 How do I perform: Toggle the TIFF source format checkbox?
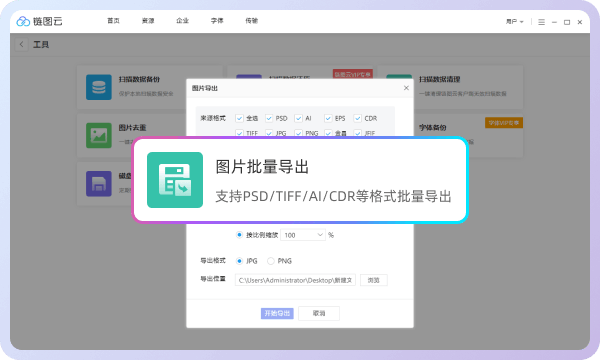tap(240, 133)
